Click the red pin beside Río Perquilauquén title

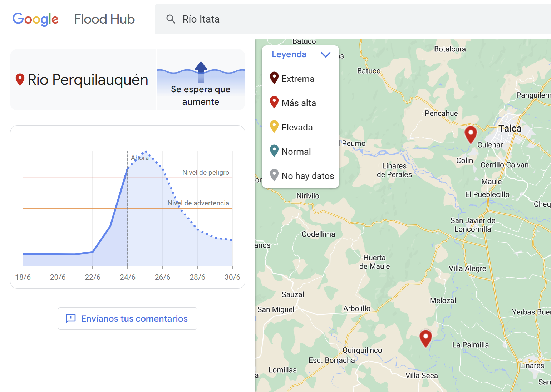tap(20, 79)
